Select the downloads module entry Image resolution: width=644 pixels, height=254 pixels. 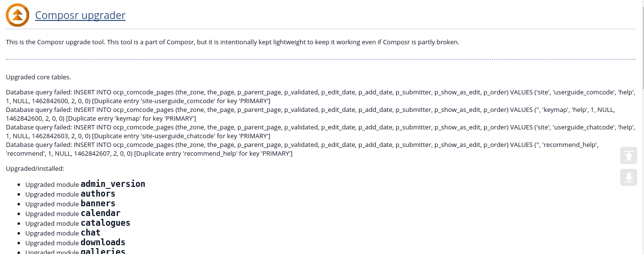pyautogui.click(x=76, y=242)
